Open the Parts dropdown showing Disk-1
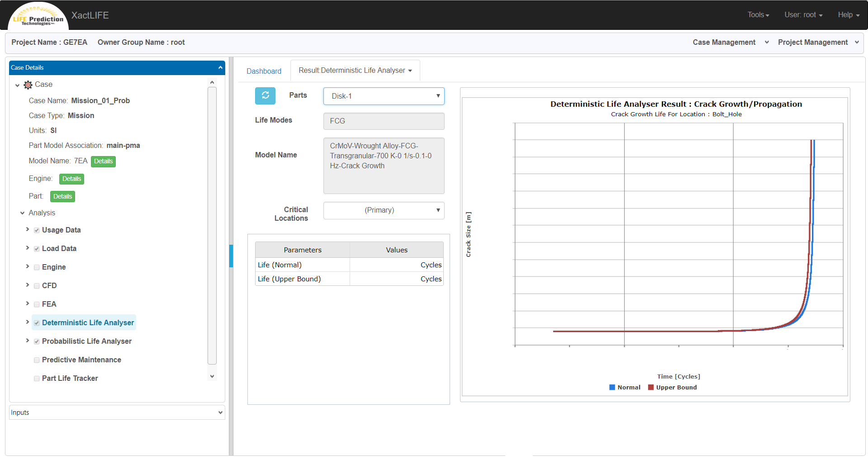Image resolution: width=868 pixels, height=460 pixels. (x=384, y=96)
